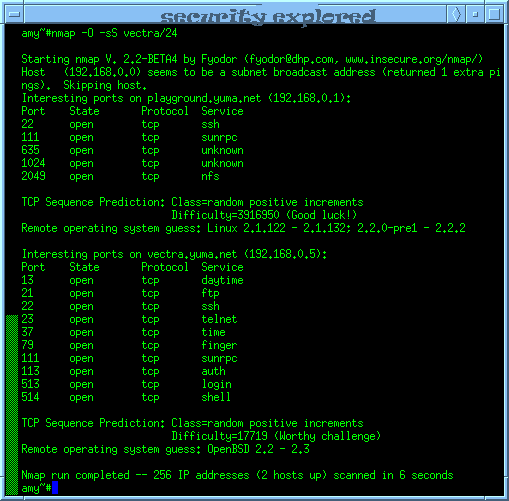Click 'daytime' service name
The width and height of the screenshot is (509, 501).
222,280
